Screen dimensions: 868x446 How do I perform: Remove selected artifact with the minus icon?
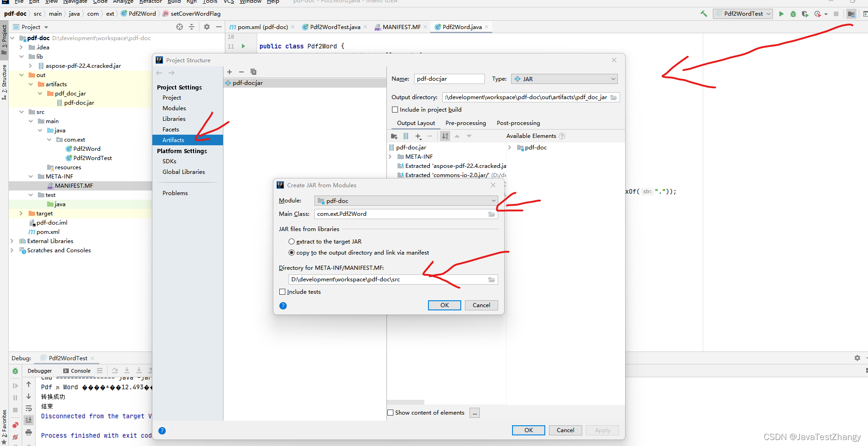click(241, 71)
